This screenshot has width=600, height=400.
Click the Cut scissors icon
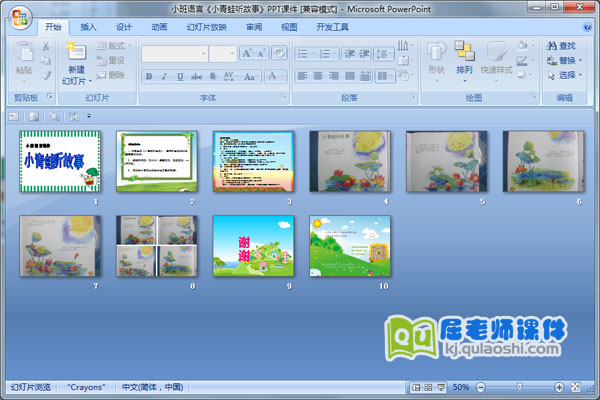pyautogui.click(x=46, y=46)
